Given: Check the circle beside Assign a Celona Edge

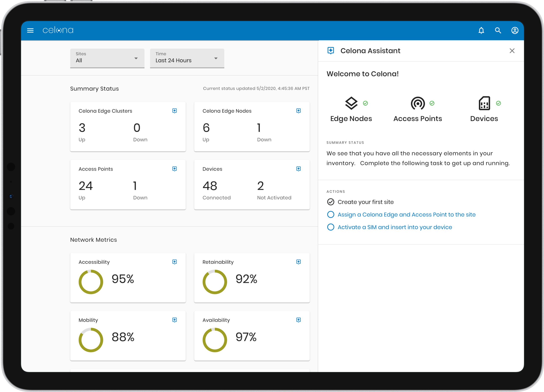Looking at the screenshot, I should click(330, 214).
